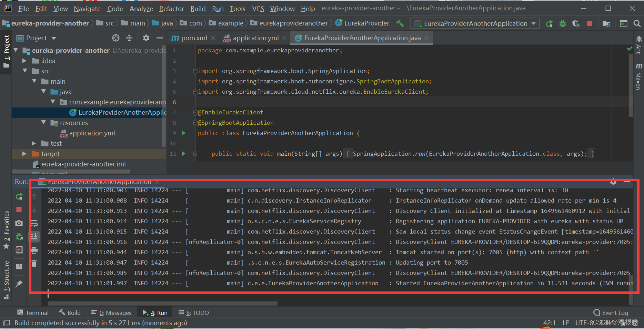Collapse the resources folder
This screenshot has width=644, height=329.
(44, 123)
